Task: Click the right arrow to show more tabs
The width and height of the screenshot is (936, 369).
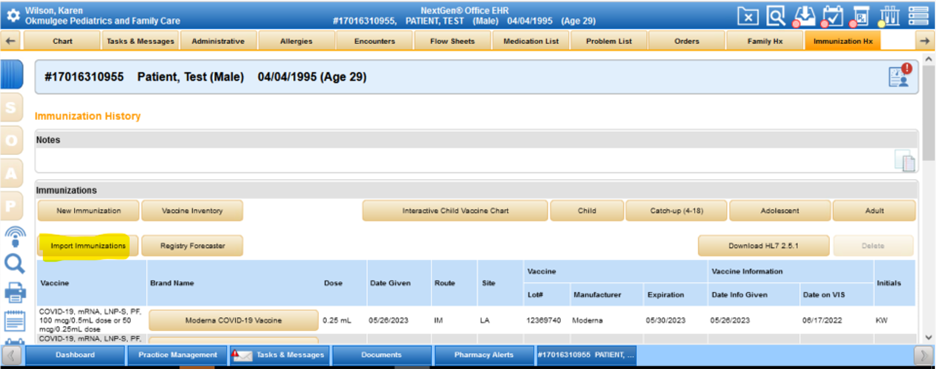Action: click(x=925, y=41)
